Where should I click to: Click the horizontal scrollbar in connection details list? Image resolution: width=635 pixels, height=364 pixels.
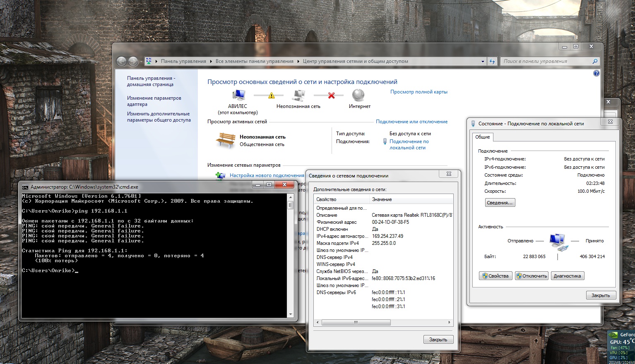(356, 322)
